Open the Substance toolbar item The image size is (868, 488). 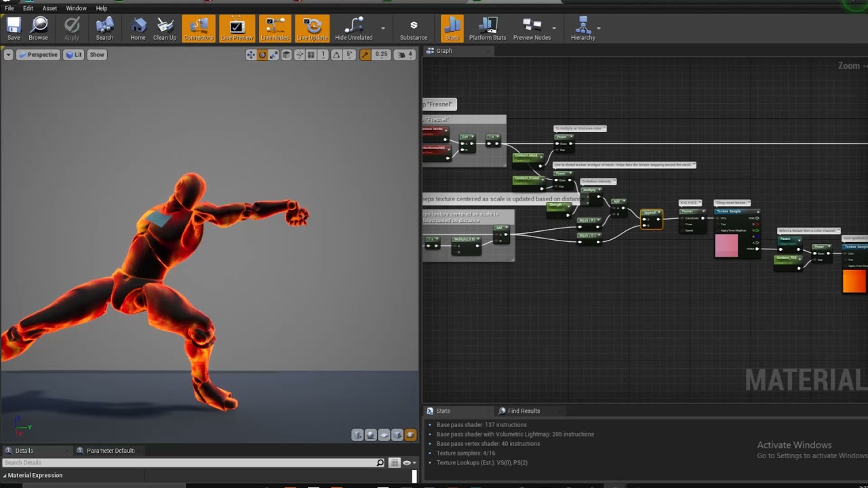point(414,28)
